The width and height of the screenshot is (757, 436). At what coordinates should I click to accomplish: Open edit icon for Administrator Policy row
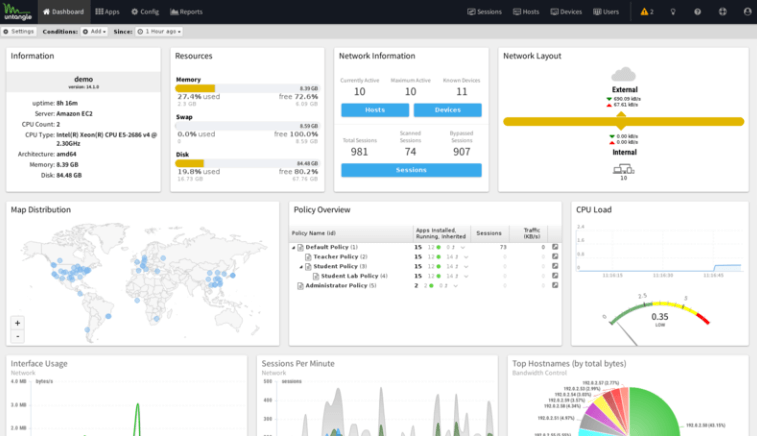[x=555, y=285]
